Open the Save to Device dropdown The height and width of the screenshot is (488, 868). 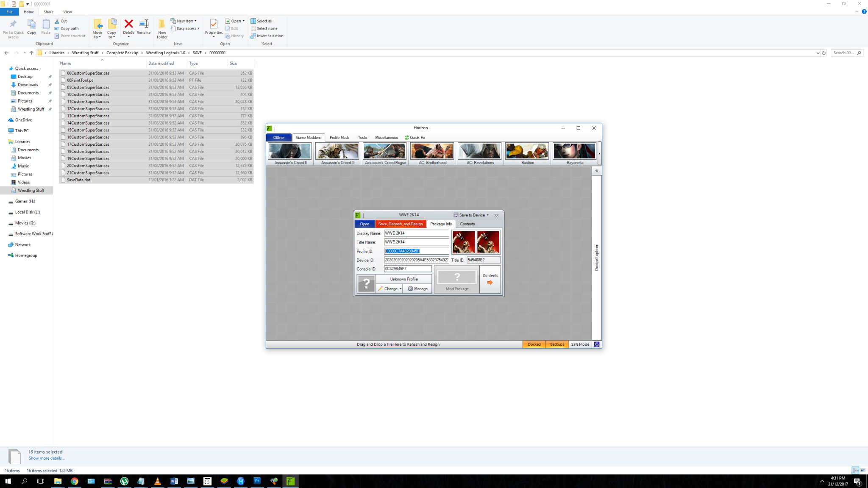pyautogui.click(x=471, y=215)
